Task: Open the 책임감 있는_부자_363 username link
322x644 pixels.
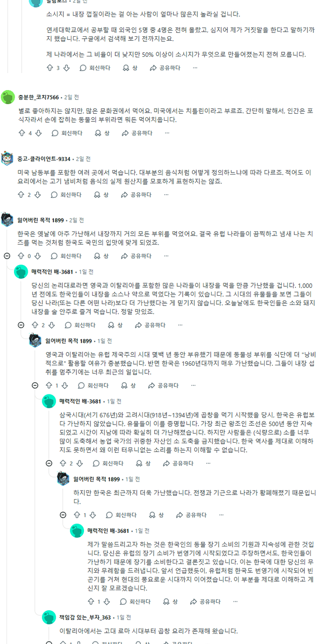Action: click(x=86, y=617)
